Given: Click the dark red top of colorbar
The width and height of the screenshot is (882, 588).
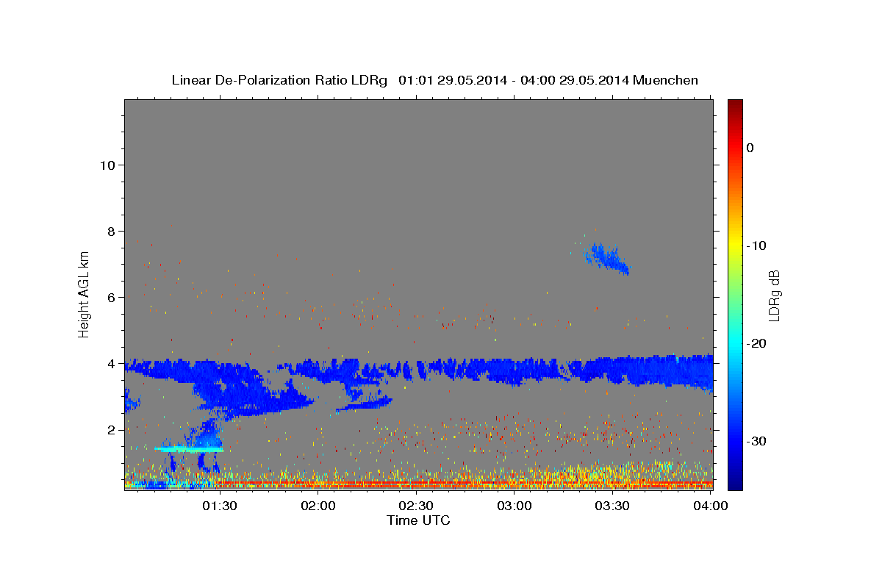Looking at the screenshot, I should (x=735, y=105).
